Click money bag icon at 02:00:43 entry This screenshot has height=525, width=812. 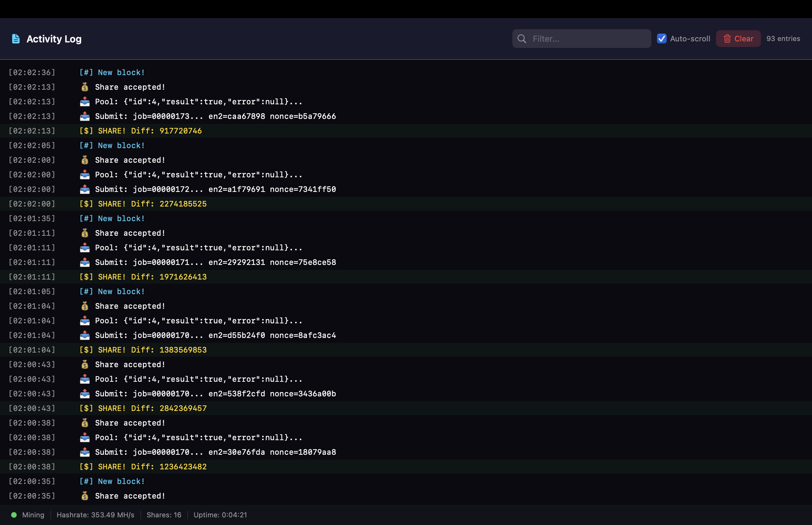point(85,364)
